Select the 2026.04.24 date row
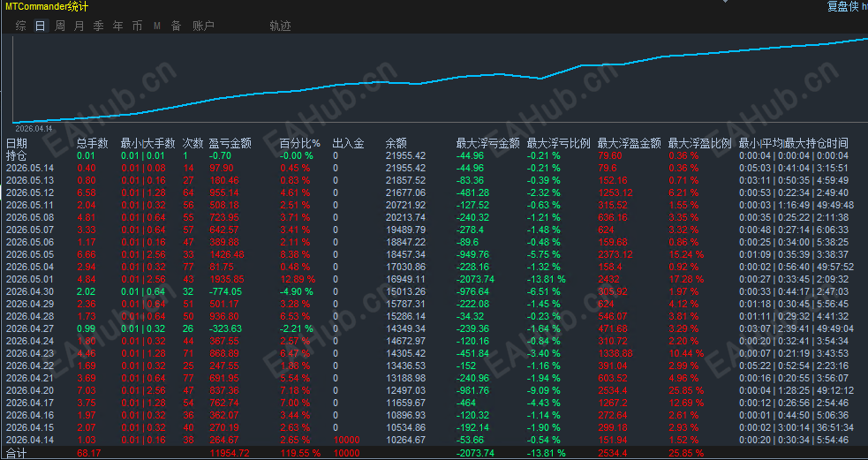Viewport: 868px width, 460px height. pos(29,341)
